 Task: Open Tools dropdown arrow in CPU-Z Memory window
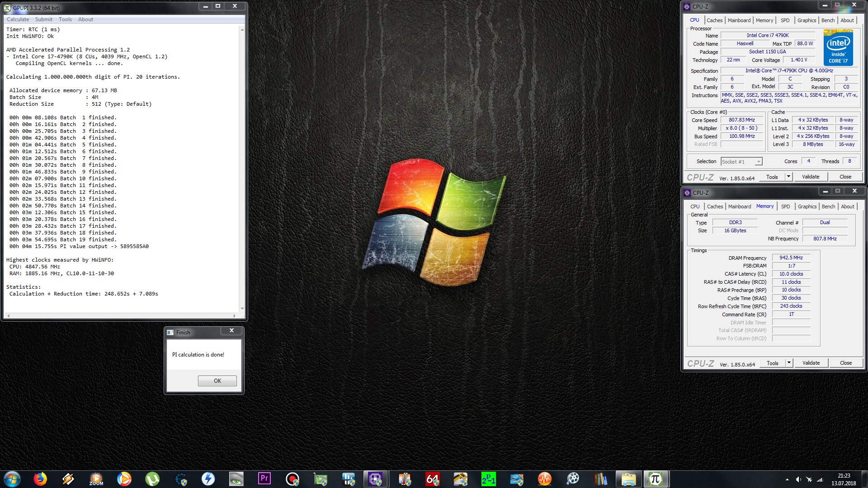point(789,363)
